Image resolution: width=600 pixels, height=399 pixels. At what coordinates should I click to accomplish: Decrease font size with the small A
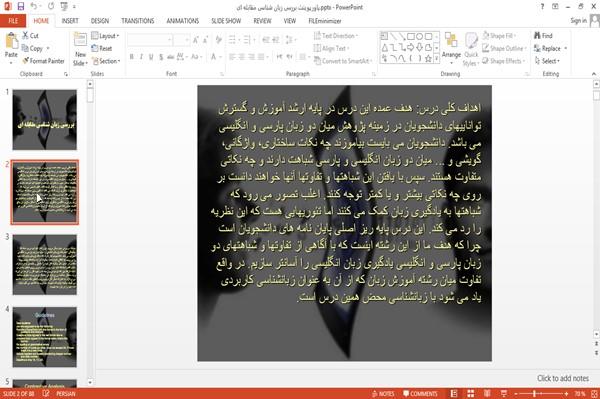click(x=205, y=40)
